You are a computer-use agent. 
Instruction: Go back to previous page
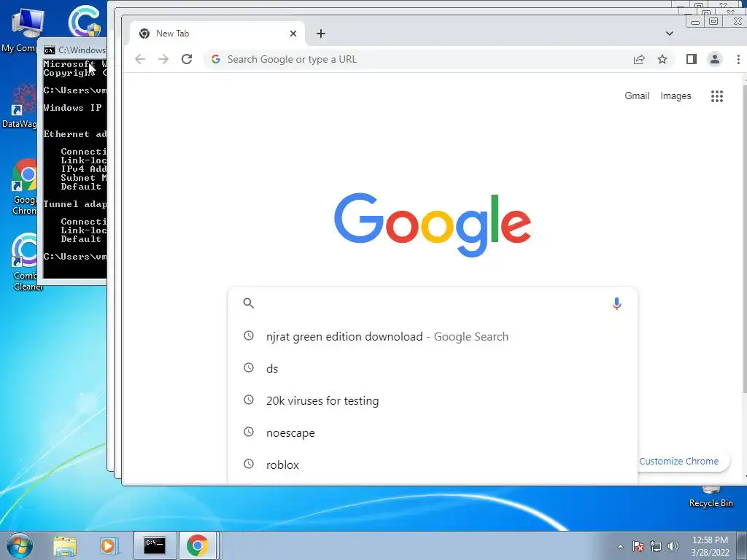tap(140, 59)
